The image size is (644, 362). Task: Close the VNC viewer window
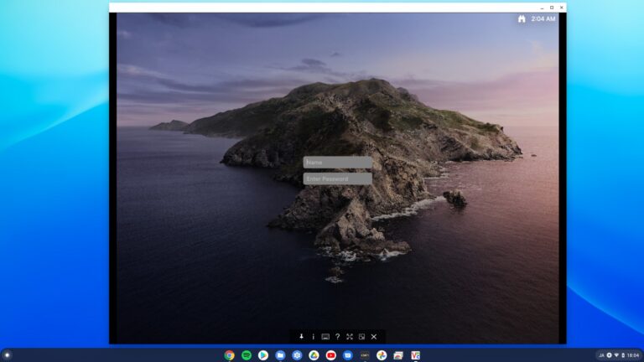click(x=562, y=8)
